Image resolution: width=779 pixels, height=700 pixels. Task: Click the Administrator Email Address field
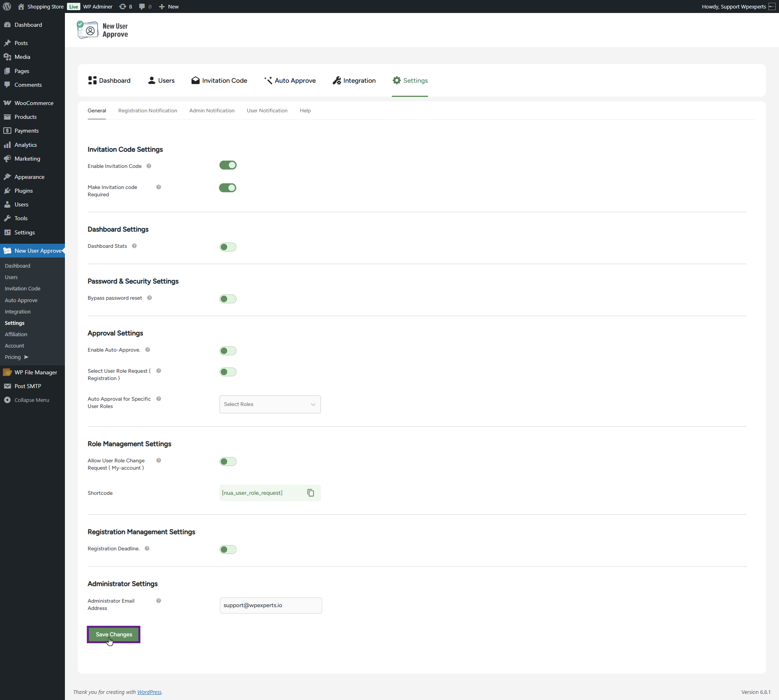[271, 605]
